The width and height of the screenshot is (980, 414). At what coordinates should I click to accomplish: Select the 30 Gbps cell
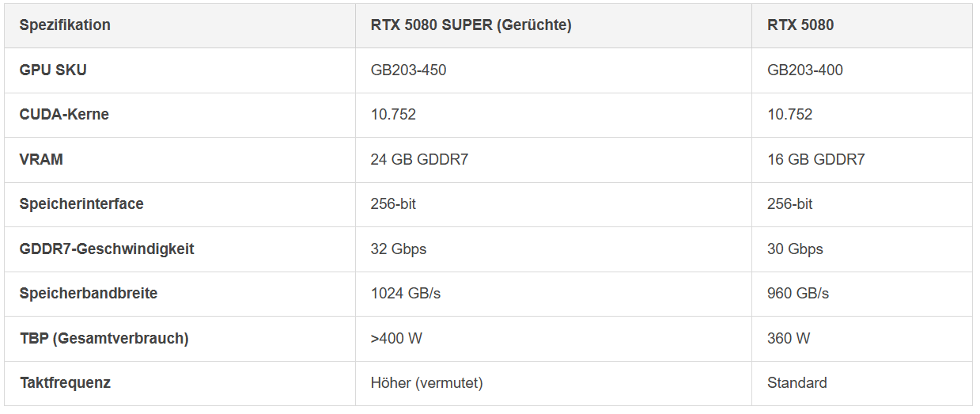point(795,249)
